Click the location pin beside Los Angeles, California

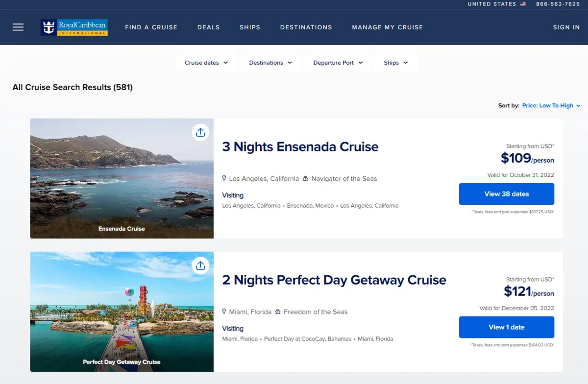pos(224,179)
